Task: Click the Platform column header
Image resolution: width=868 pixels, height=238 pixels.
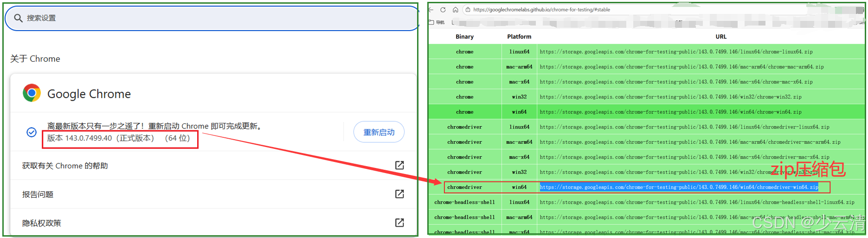Action: (x=519, y=37)
